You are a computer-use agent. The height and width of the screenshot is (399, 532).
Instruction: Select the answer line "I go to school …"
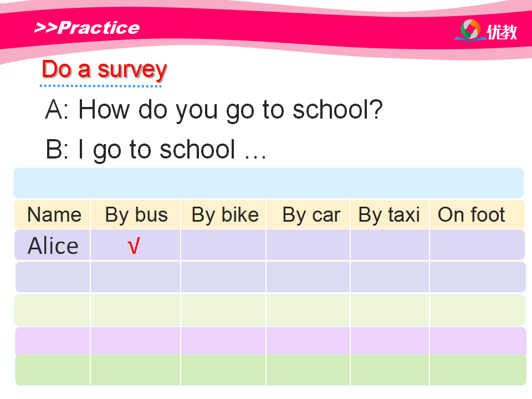pos(156,150)
